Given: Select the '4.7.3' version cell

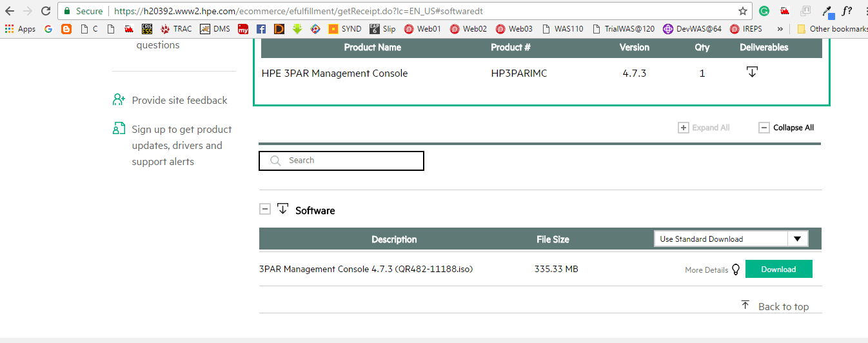Looking at the screenshot, I should pyautogui.click(x=635, y=73).
